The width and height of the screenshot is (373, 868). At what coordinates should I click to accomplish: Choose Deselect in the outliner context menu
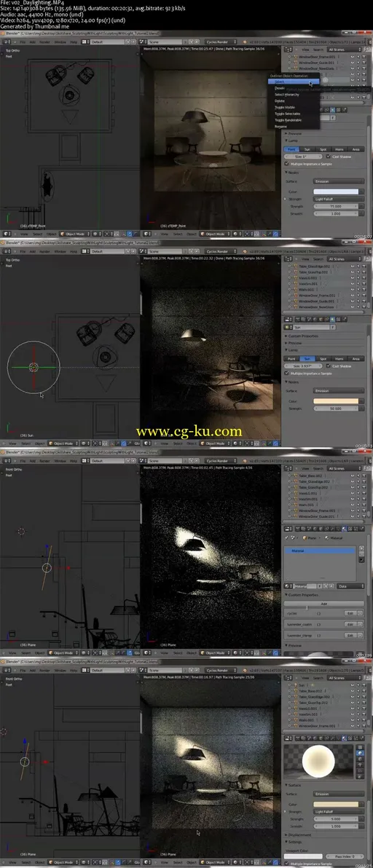[294, 88]
